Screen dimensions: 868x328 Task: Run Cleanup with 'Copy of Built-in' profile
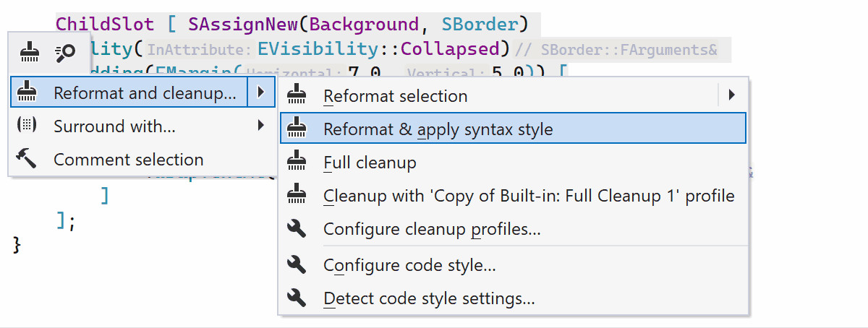click(x=528, y=196)
